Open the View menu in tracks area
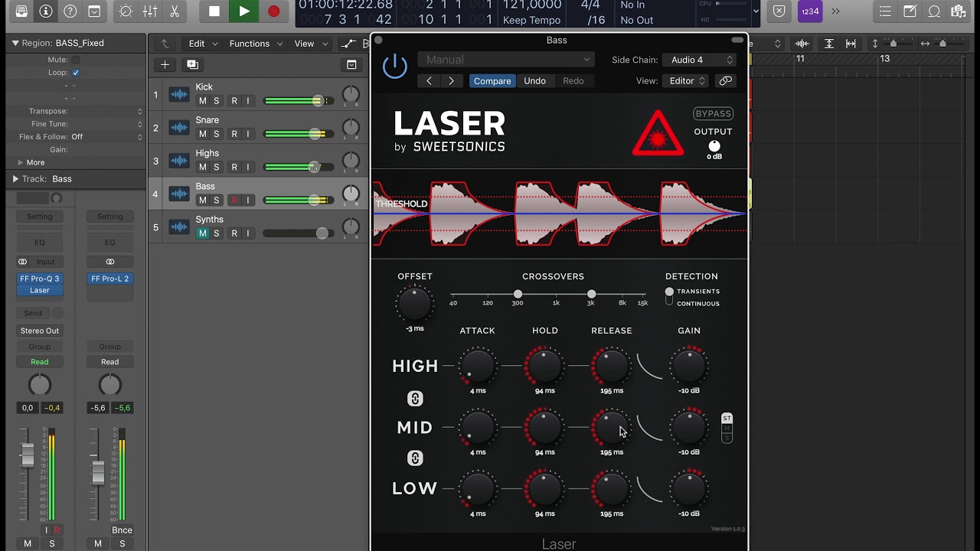The height and width of the screenshot is (551, 980). [309, 44]
